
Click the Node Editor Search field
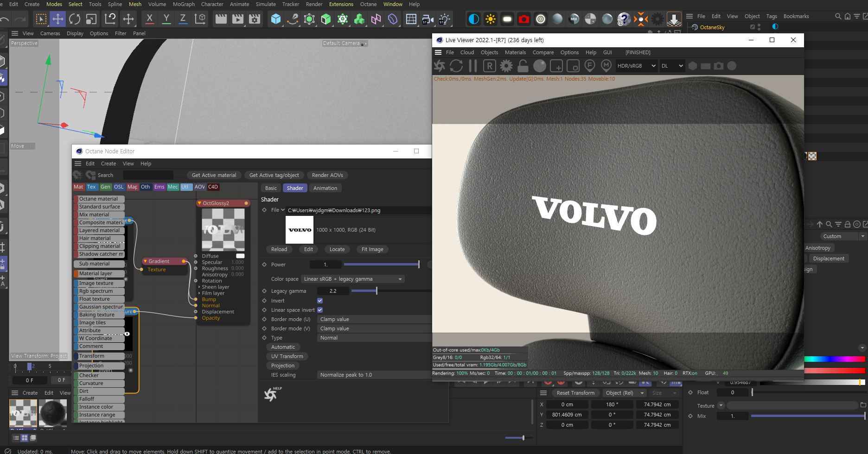coord(148,175)
